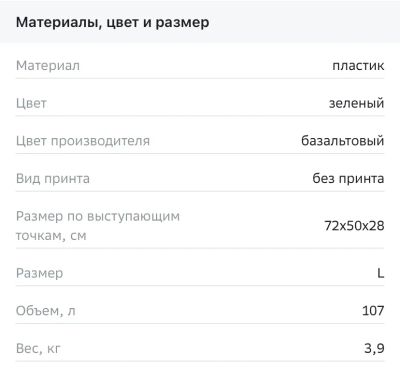
Task: Select the 'Вид принта' label
Action: point(53,179)
